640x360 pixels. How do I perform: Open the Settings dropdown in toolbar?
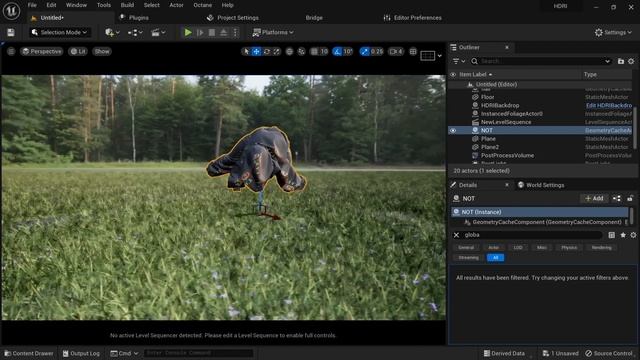pos(613,32)
